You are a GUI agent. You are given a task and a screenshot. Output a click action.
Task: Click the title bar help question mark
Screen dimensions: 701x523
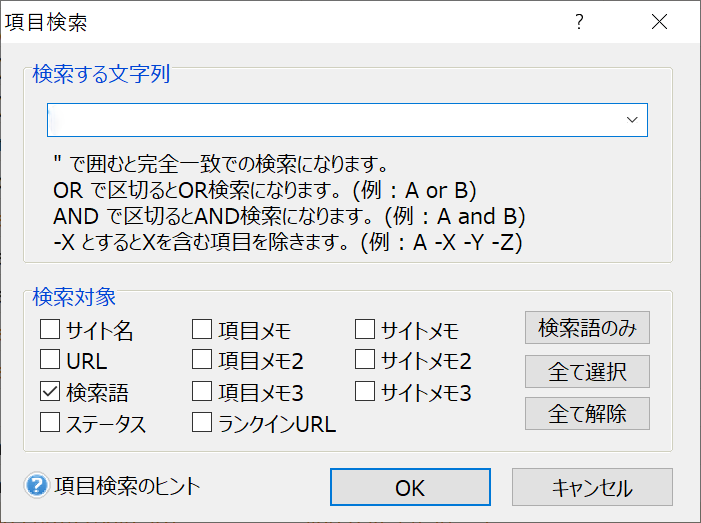pos(579,21)
